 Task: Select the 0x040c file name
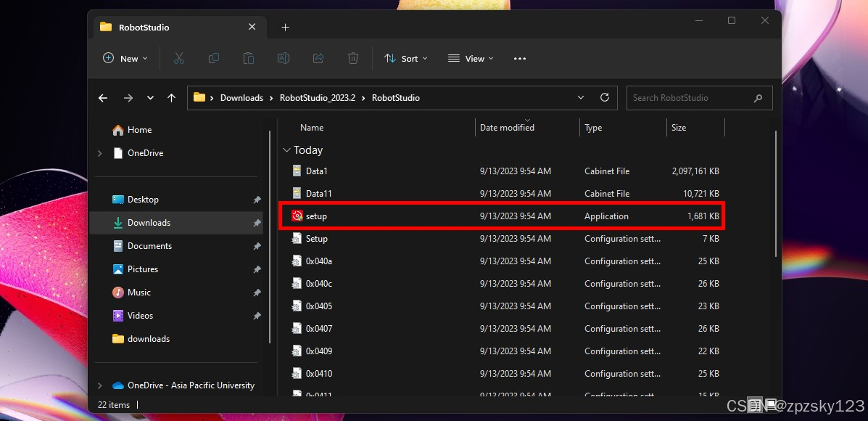pos(319,284)
